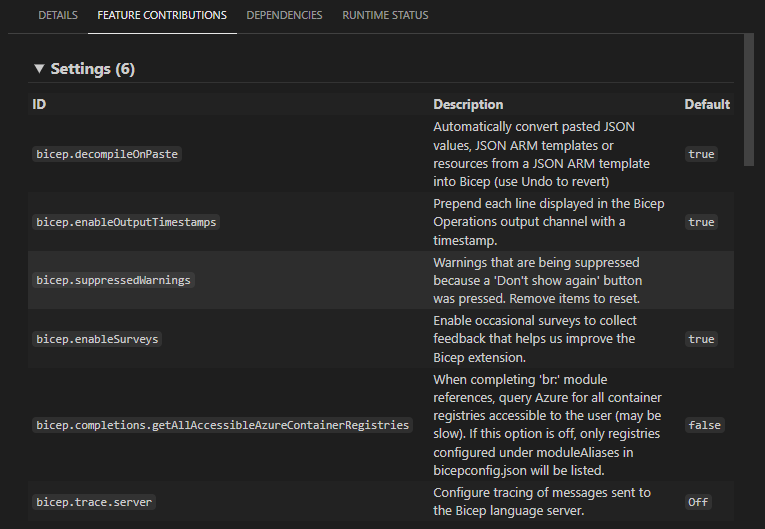Select the getAllAccessibleAzureContainerRegistries setting ID
This screenshot has height=529, width=765.
tap(222, 425)
